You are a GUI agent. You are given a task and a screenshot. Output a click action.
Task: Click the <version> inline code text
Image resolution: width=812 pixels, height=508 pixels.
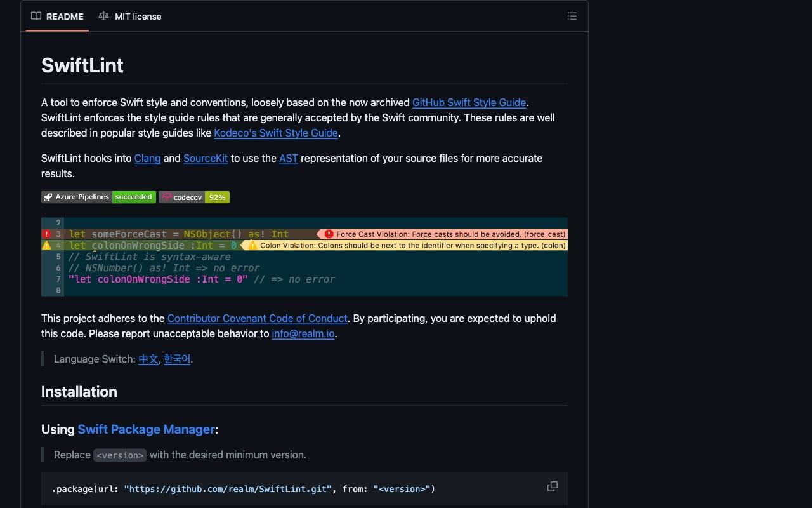coord(120,455)
